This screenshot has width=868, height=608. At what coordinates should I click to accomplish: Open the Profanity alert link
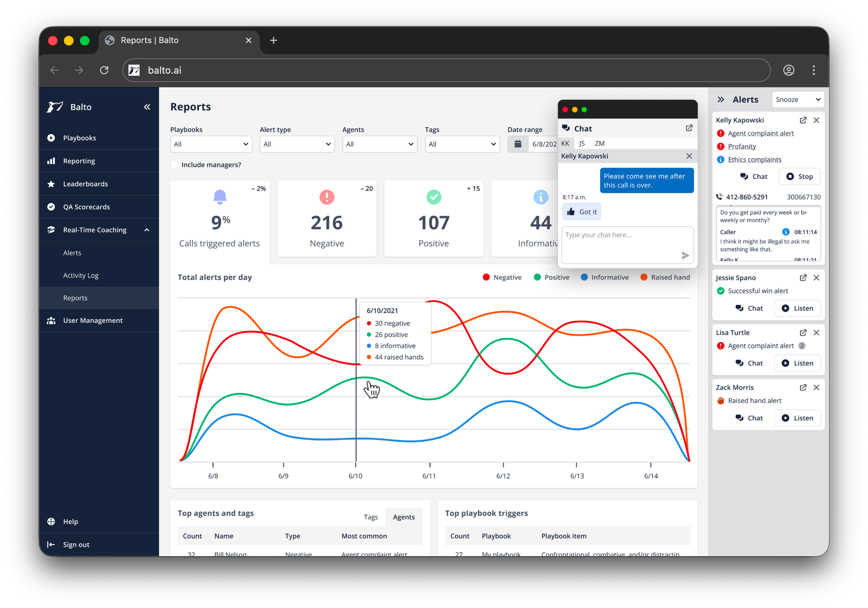tap(742, 146)
